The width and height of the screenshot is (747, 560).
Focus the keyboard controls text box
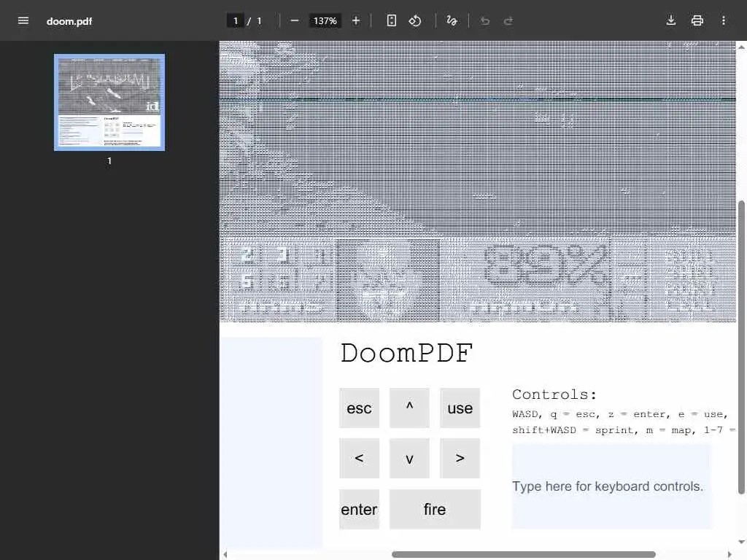click(612, 486)
